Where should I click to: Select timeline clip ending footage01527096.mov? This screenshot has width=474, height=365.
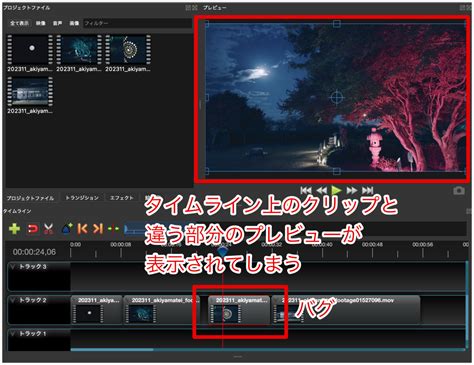[x=346, y=310]
